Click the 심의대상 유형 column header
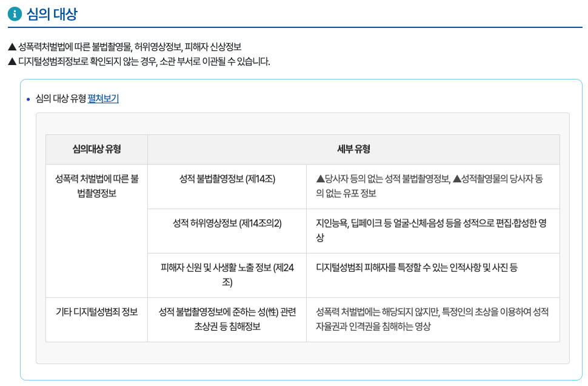588x386 pixels. pos(97,149)
